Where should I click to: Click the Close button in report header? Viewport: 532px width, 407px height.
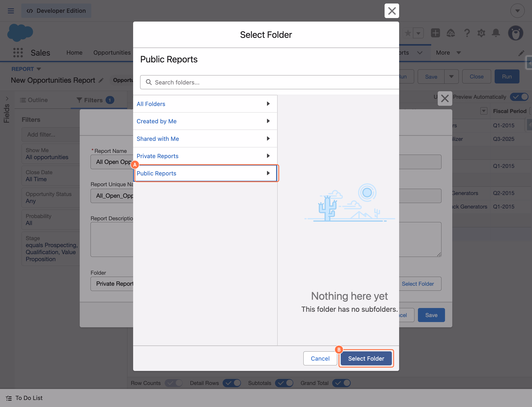click(x=477, y=76)
